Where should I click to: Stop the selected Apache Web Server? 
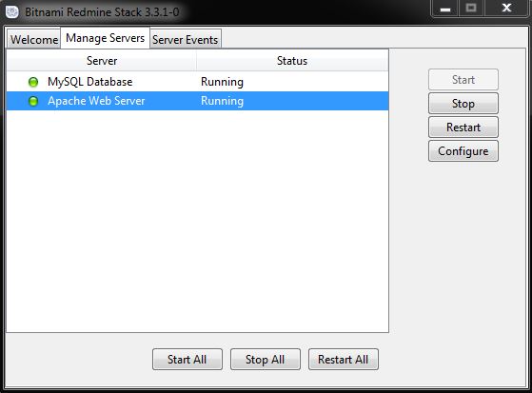click(463, 104)
